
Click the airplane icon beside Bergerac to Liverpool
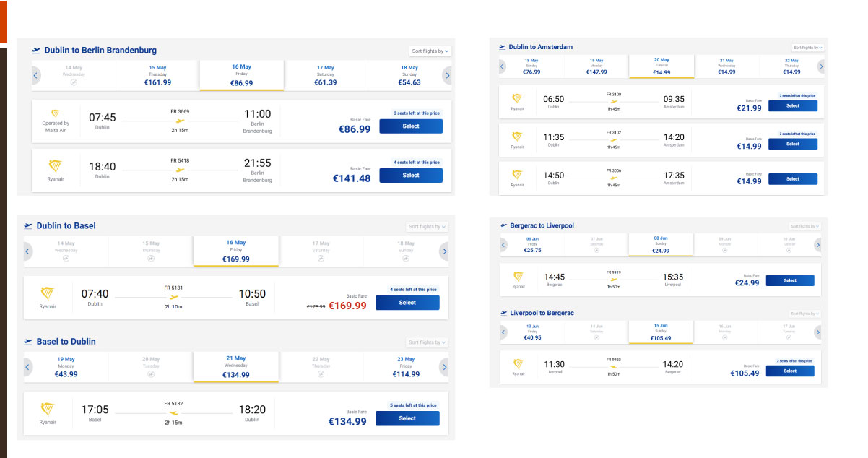pos(503,225)
